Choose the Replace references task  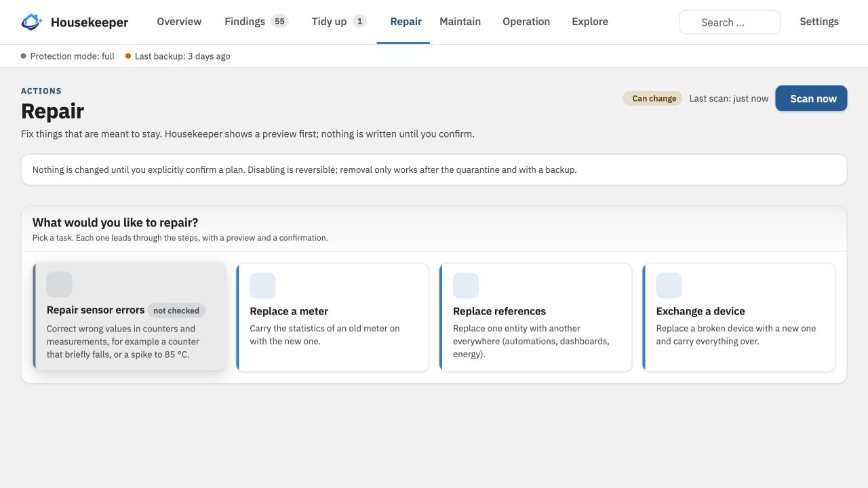pos(536,317)
